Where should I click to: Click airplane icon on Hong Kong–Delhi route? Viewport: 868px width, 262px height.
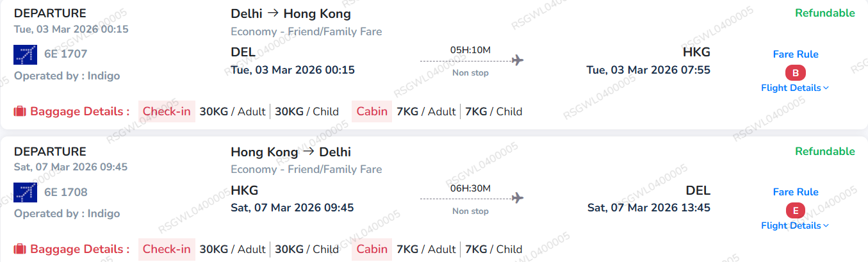click(518, 198)
